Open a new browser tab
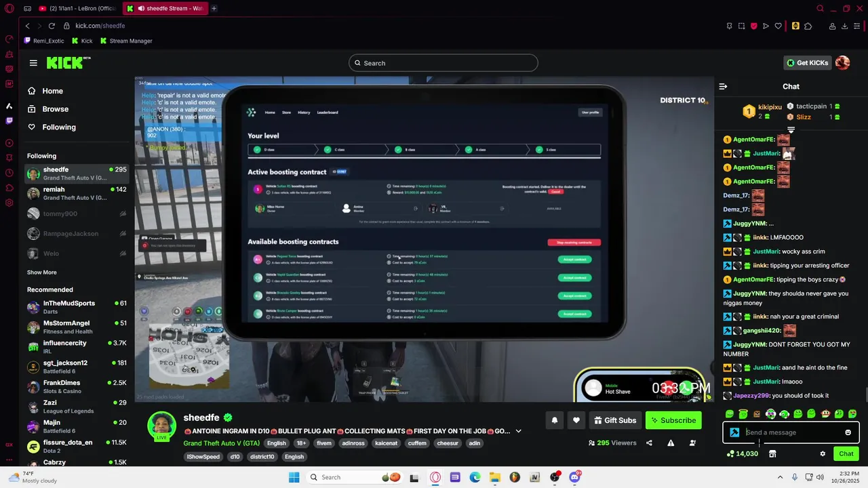Viewport: 868px width, 488px height. point(214,8)
